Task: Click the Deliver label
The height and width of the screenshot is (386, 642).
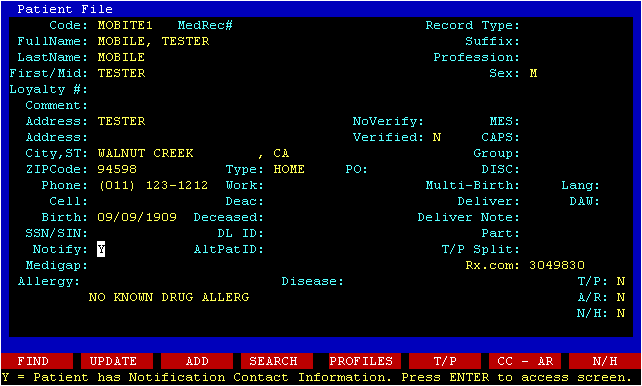Action: coord(489,201)
